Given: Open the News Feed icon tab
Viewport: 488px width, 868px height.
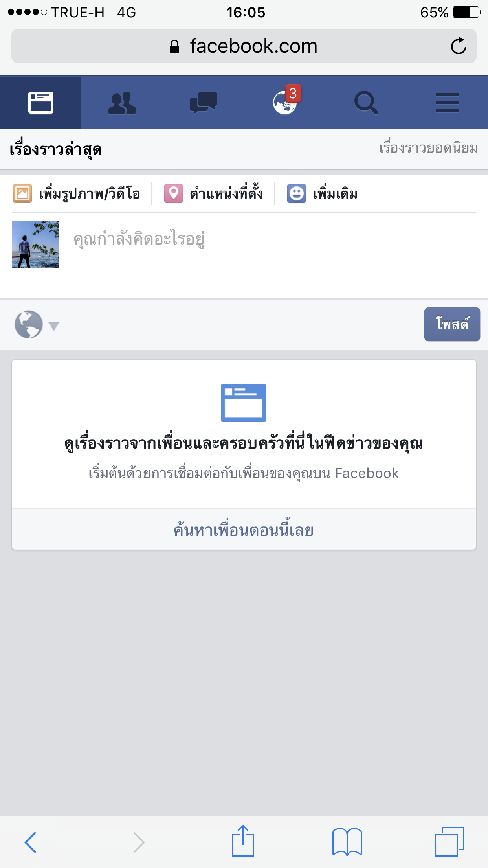Looking at the screenshot, I should (41, 103).
